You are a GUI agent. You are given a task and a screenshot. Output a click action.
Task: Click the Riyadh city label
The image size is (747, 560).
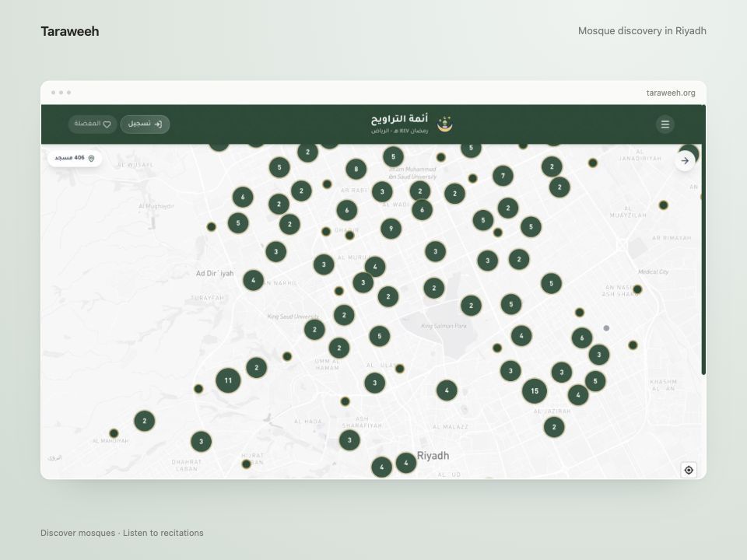click(433, 456)
